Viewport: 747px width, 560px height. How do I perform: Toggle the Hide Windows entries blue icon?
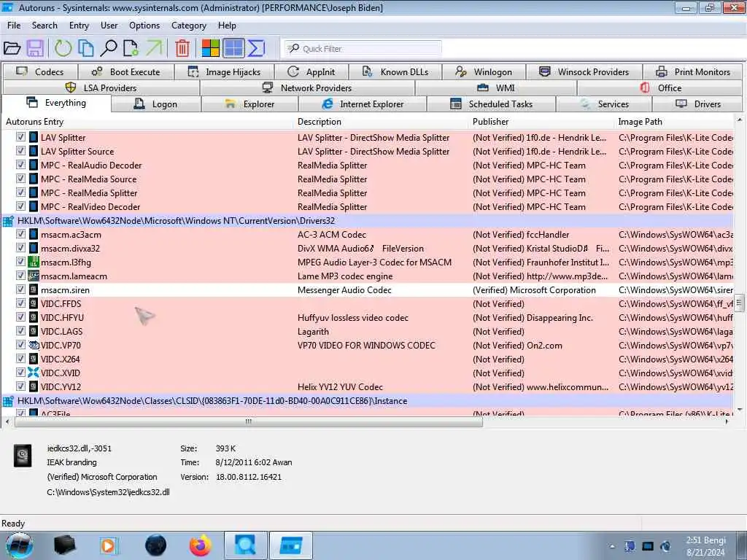233,48
